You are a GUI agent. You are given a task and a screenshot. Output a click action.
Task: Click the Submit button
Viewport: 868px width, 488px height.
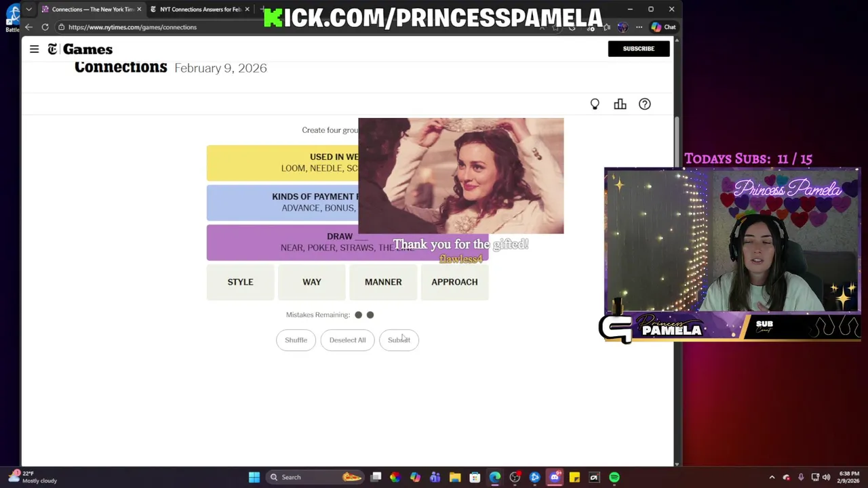tap(399, 340)
